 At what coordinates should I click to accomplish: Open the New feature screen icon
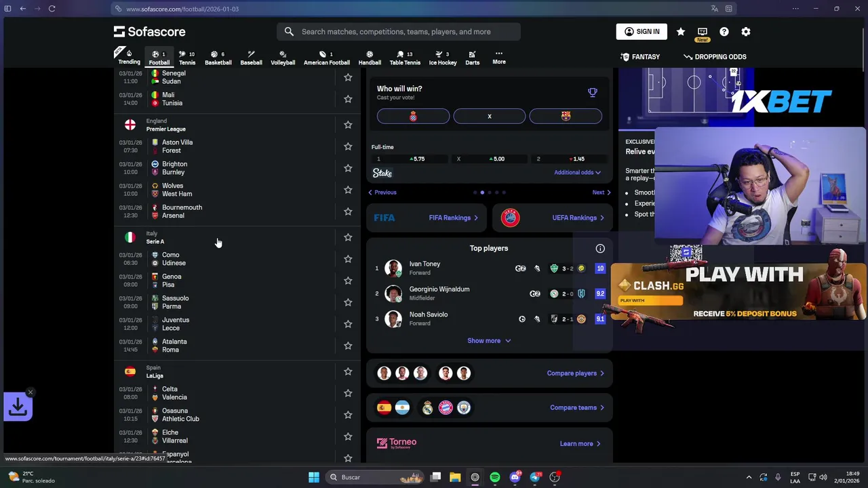point(703,32)
